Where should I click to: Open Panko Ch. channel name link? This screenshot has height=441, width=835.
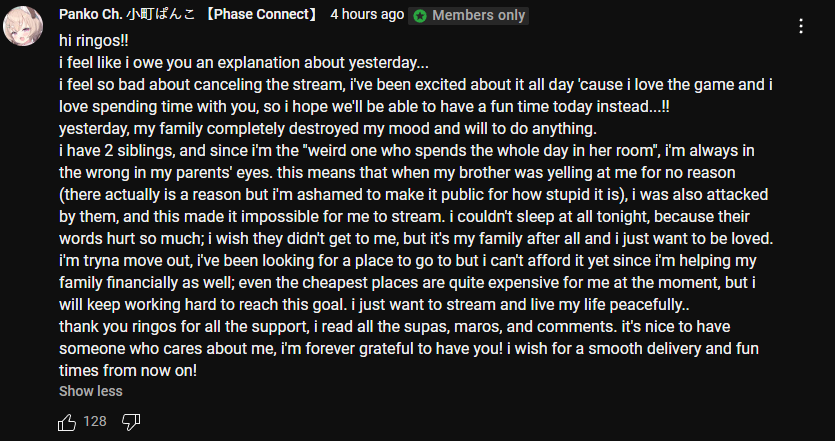pos(189,14)
